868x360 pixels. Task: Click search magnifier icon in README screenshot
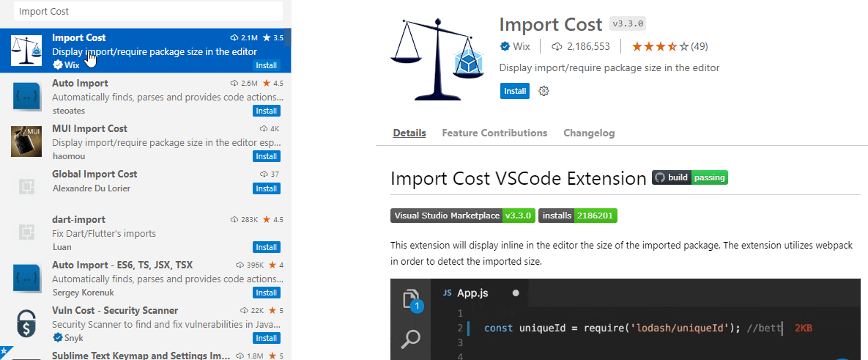pos(411,338)
